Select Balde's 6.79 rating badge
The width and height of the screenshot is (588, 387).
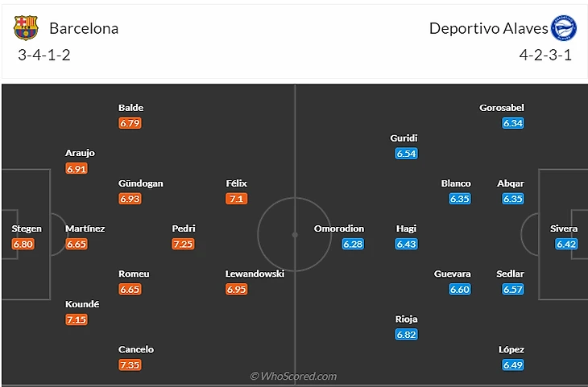pyautogui.click(x=130, y=123)
